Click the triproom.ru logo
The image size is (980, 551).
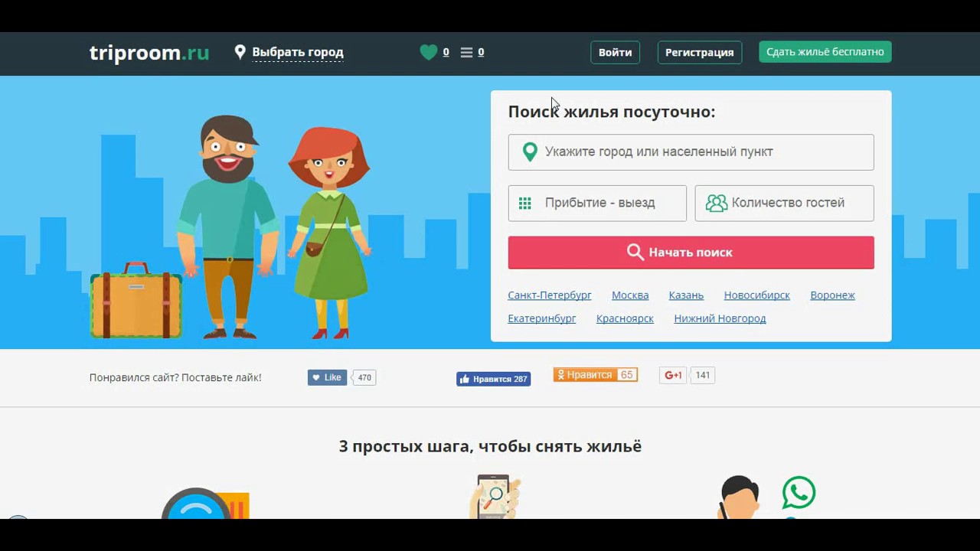pyautogui.click(x=149, y=53)
